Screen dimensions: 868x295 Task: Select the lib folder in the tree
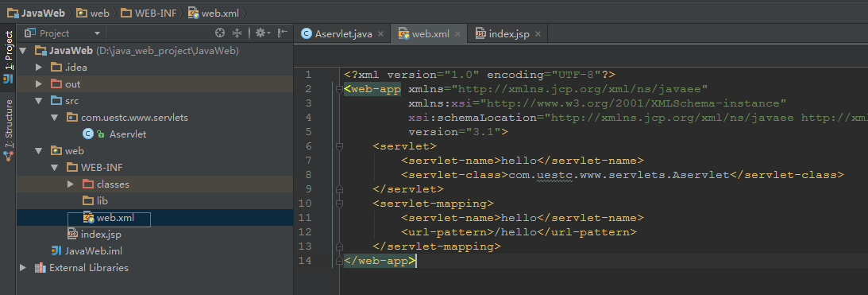click(x=154, y=200)
